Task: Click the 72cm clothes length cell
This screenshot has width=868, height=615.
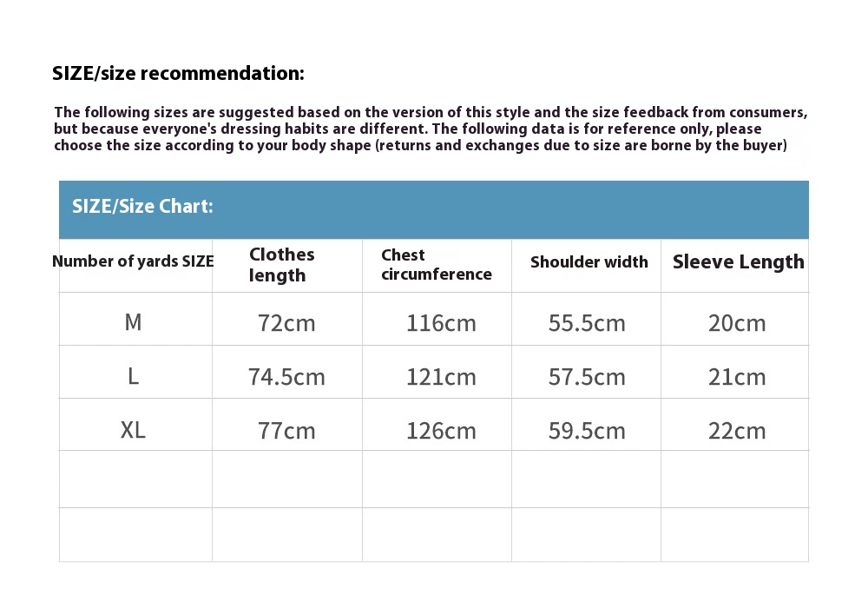Action: coord(286,323)
